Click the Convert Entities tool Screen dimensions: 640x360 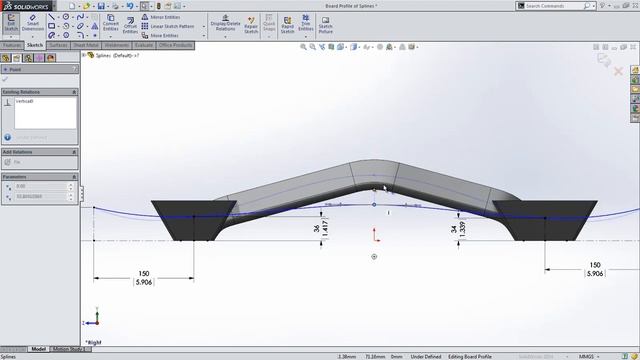(111, 23)
